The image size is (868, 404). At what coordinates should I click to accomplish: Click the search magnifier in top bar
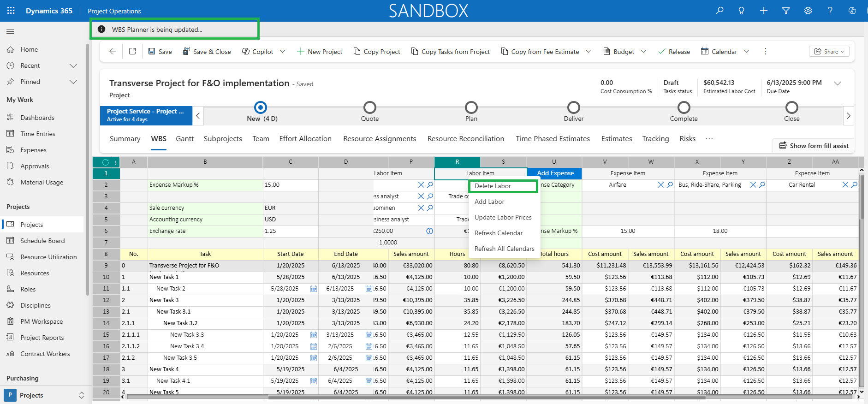(x=719, y=11)
